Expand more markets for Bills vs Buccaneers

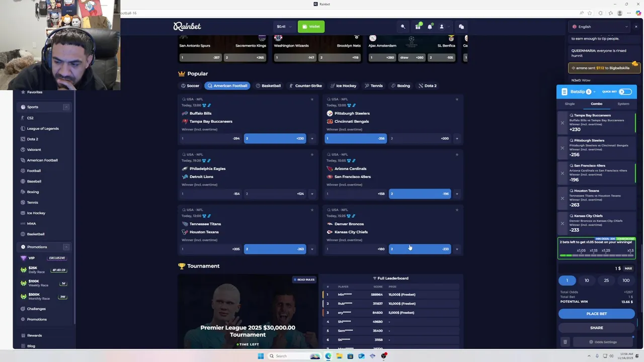(312, 138)
